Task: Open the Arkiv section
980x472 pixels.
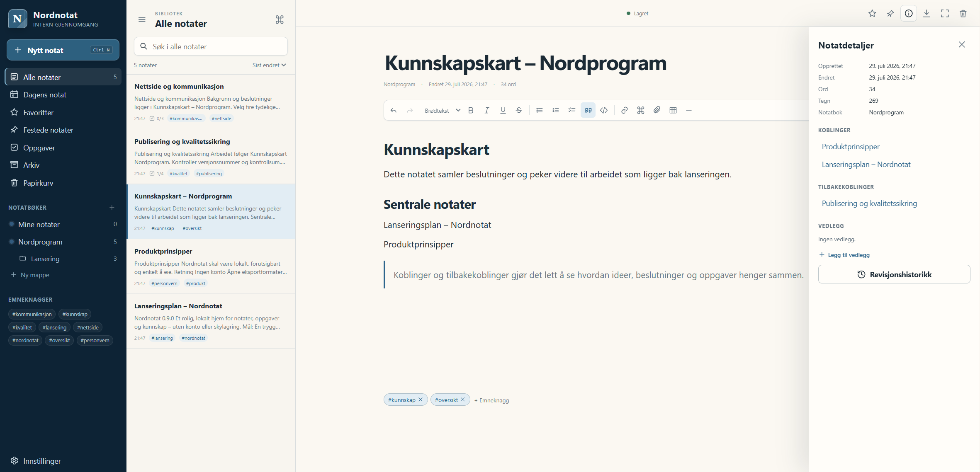Action: click(x=63, y=165)
